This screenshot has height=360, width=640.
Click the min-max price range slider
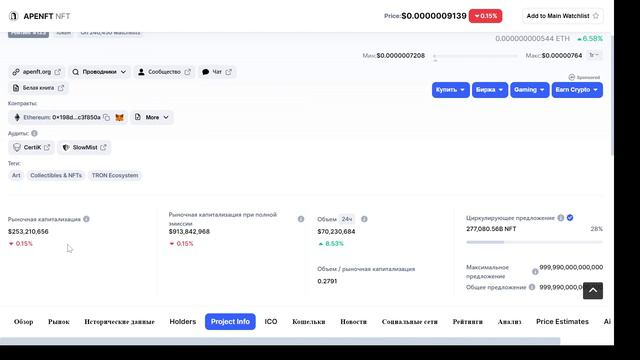(475, 56)
